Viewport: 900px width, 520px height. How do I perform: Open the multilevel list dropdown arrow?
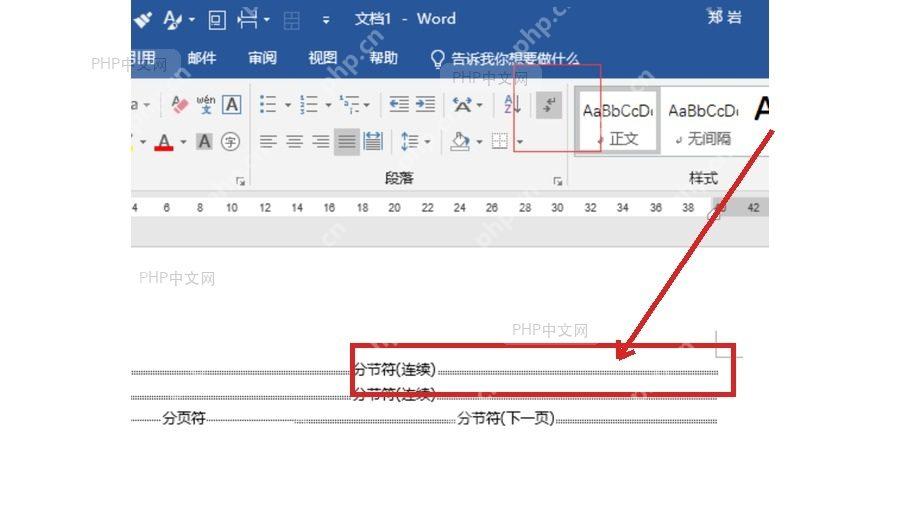(367, 105)
